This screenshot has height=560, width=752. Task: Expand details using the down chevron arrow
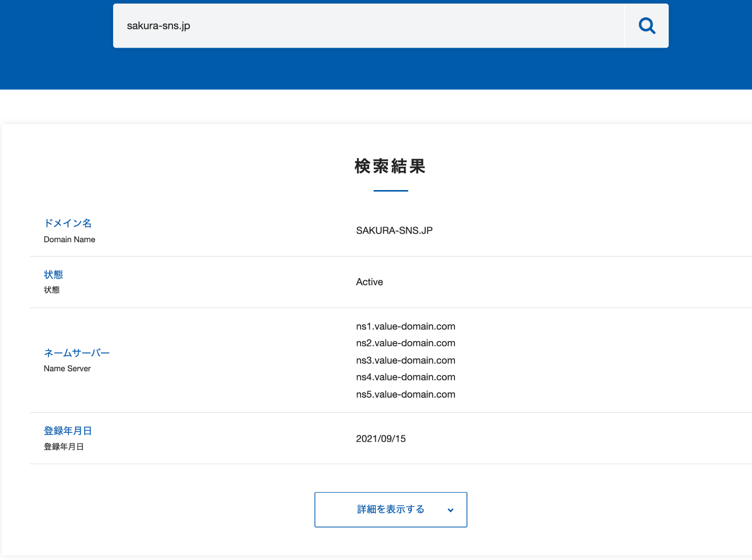[450, 510]
